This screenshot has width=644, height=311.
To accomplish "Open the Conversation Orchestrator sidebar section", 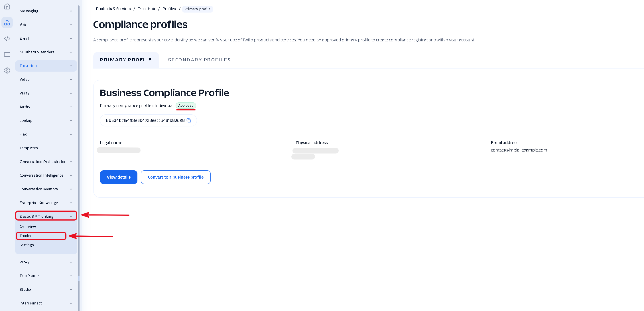I will coord(46,162).
